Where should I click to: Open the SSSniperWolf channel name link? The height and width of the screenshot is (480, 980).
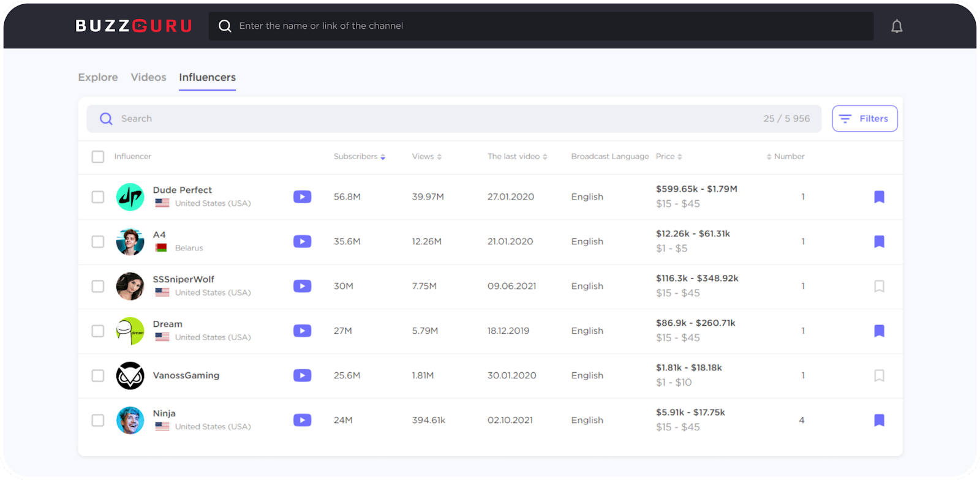pos(184,279)
